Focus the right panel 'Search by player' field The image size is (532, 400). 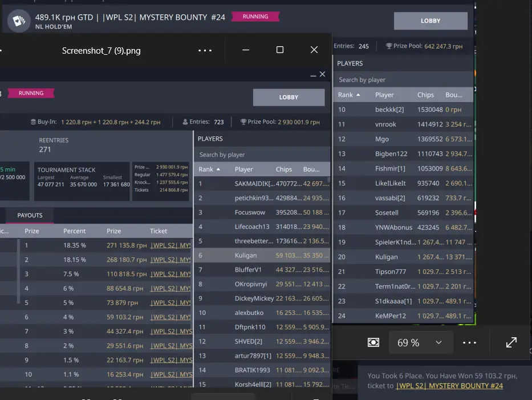[403, 80]
